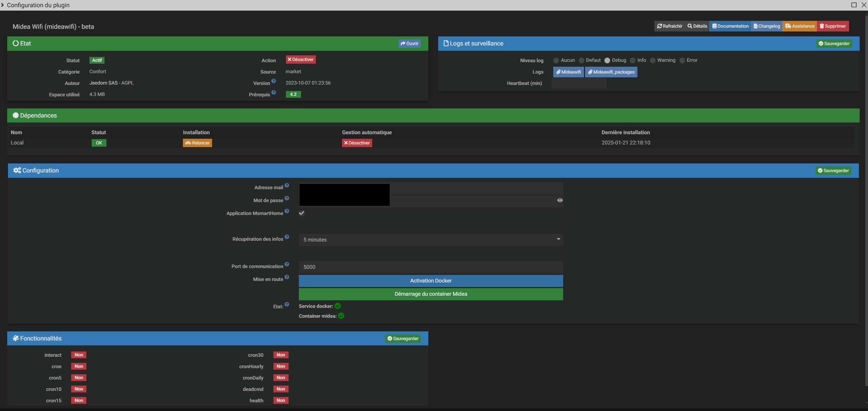This screenshot has width=868, height=411.
Task: Save the Logs et surveillance settings
Action: (x=834, y=44)
